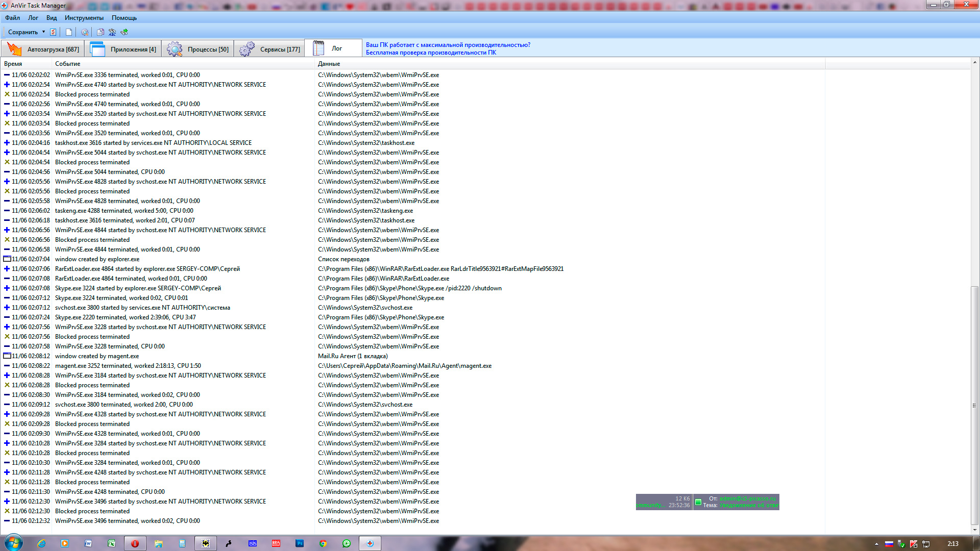Open Microsoft Word from taskbar
Image resolution: width=980 pixels, height=551 pixels.
(88, 543)
